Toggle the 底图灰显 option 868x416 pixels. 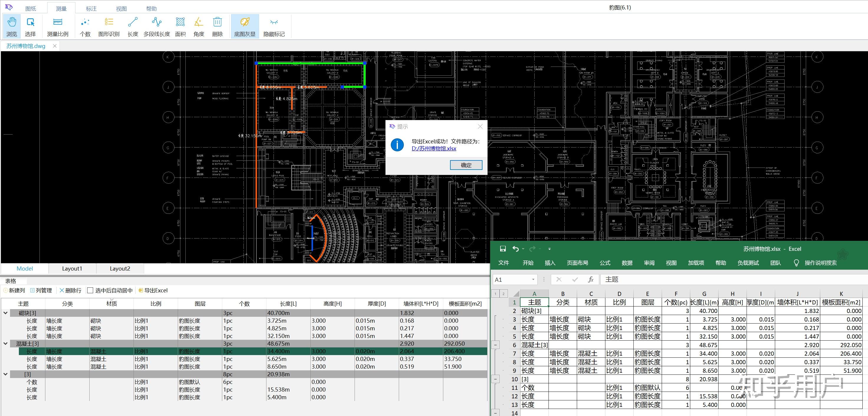pyautogui.click(x=245, y=26)
